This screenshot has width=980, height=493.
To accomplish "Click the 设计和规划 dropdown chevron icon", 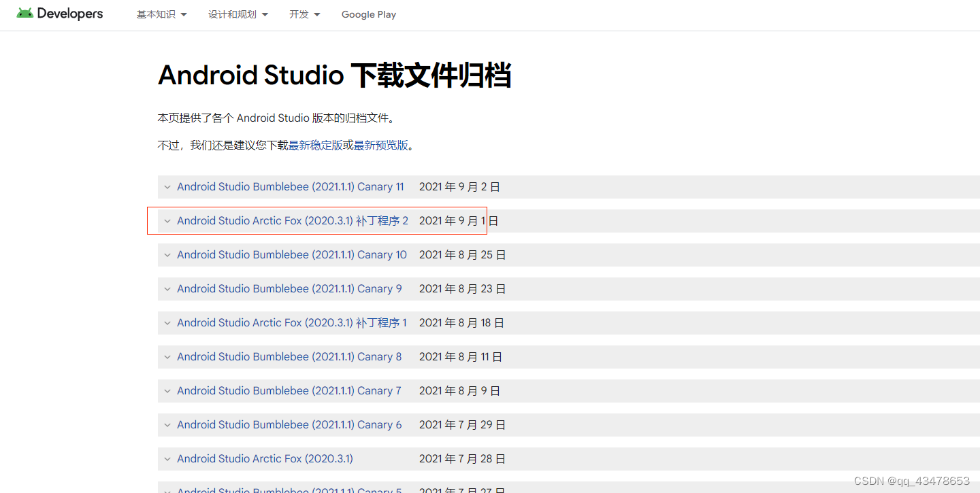I will (265, 14).
